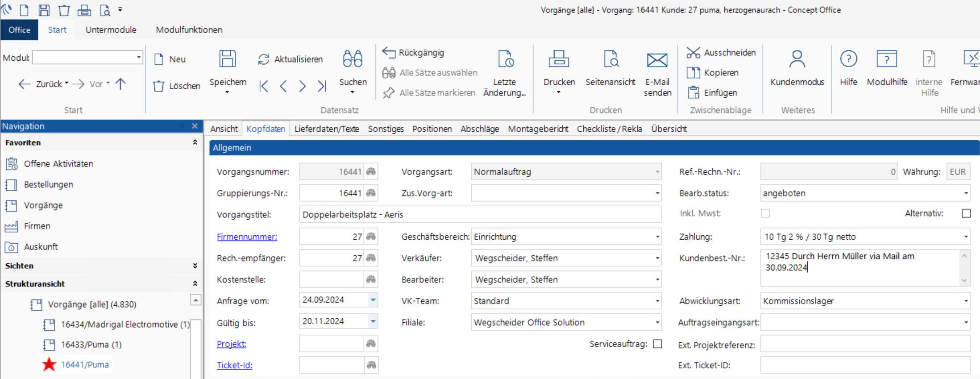Open Abwicklungsart dropdown
The width and height of the screenshot is (980, 379).
[966, 301]
